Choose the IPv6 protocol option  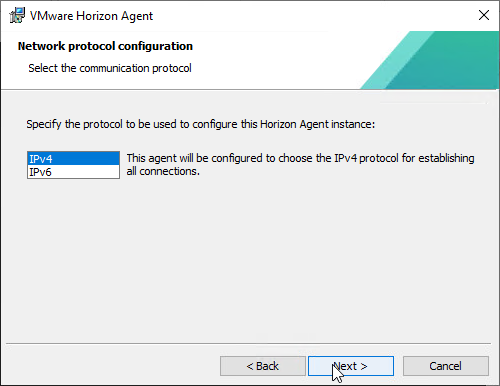coord(73,172)
